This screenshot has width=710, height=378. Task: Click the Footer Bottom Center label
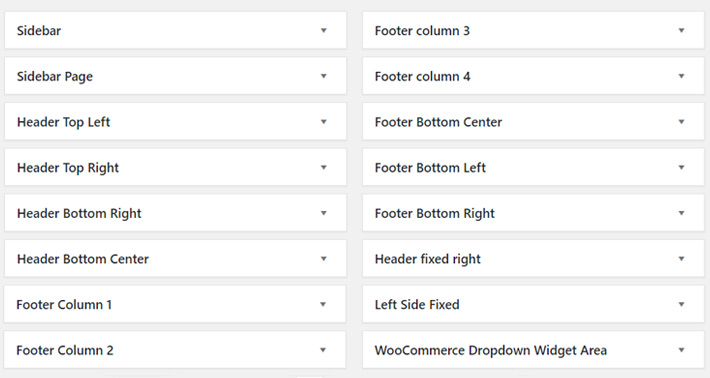[438, 122]
